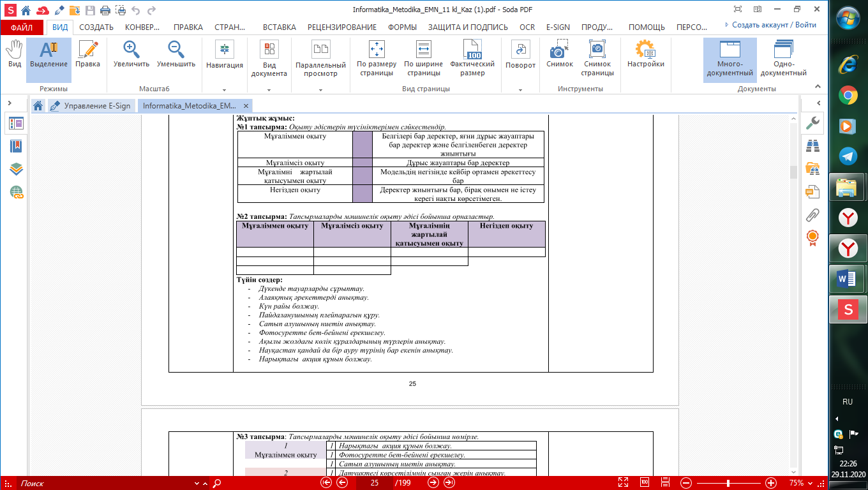
Task: Open Настройки settings in ribbon
Action: coord(645,55)
